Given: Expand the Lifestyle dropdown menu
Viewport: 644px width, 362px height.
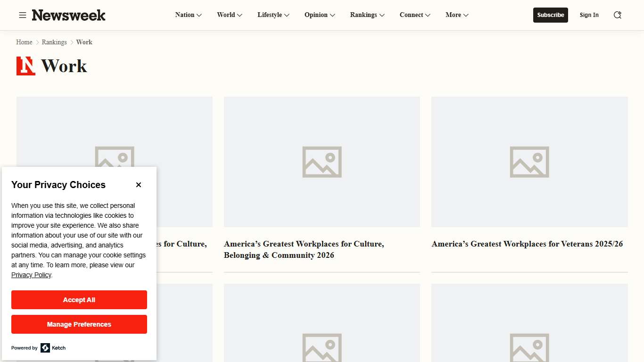Looking at the screenshot, I should click(x=273, y=15).
